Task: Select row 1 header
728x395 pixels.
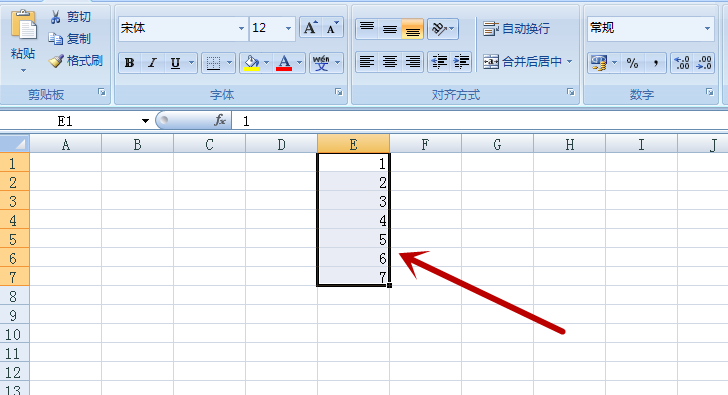Action: [14, 163]
